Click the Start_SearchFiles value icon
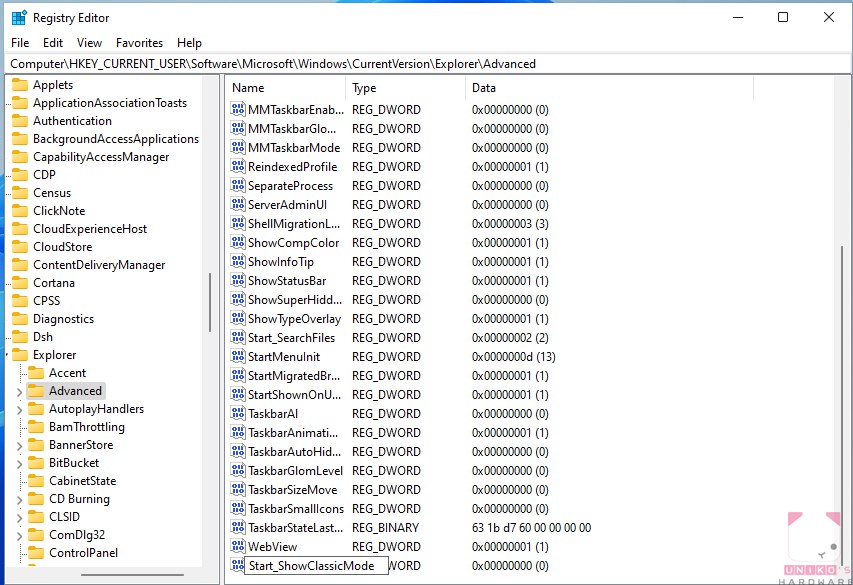 [x=238, y=337]
